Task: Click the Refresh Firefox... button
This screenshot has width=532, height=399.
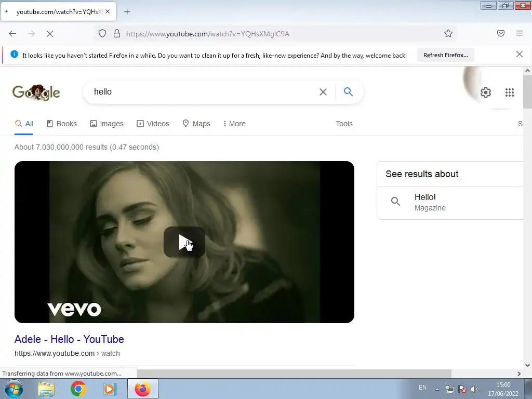Action: coord(445,55)
